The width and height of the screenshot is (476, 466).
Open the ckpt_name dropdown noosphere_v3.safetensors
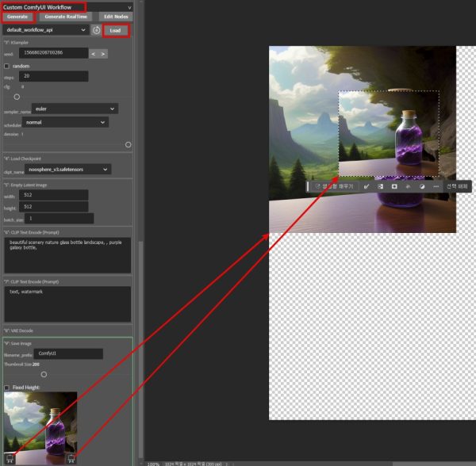point(68,169)
